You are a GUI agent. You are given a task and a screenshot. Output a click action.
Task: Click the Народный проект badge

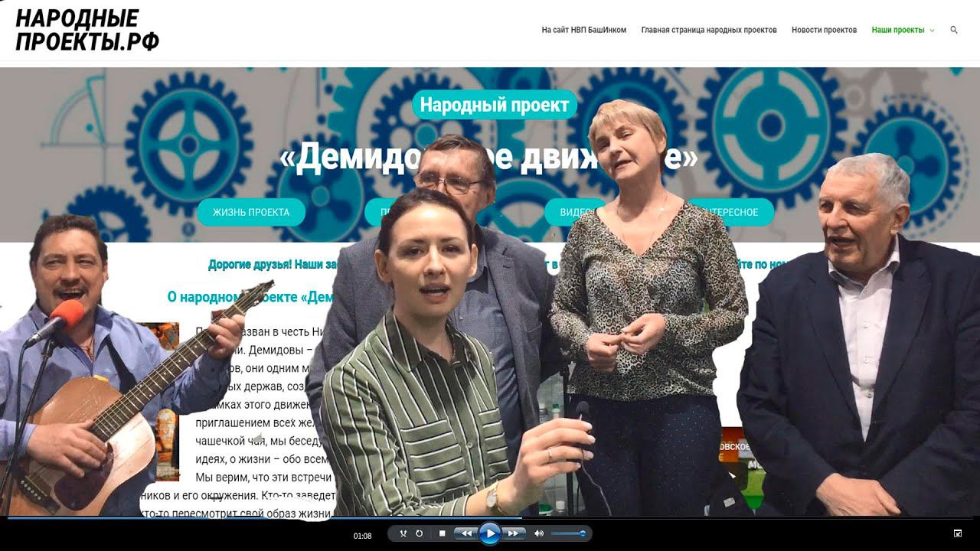click(495, 105)
